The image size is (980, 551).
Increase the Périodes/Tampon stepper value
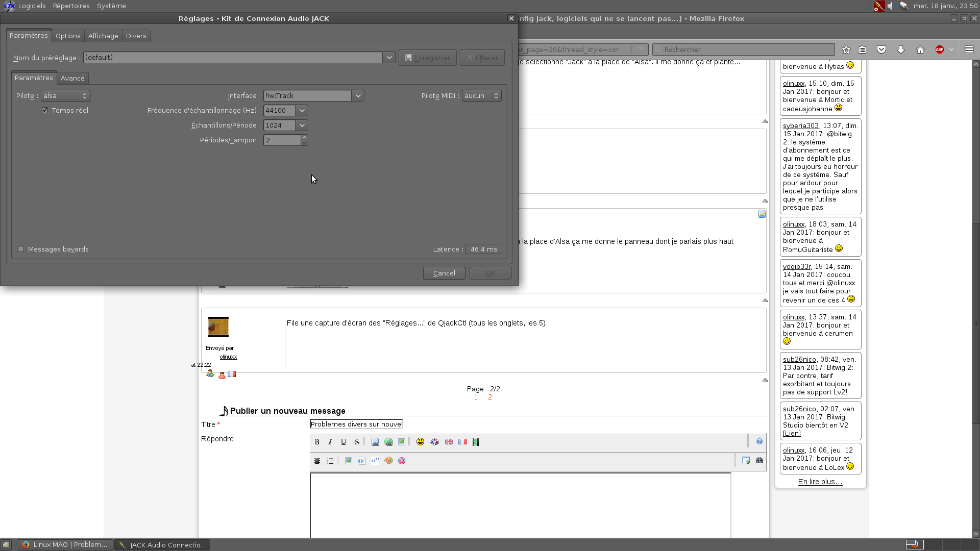[304, 137]
